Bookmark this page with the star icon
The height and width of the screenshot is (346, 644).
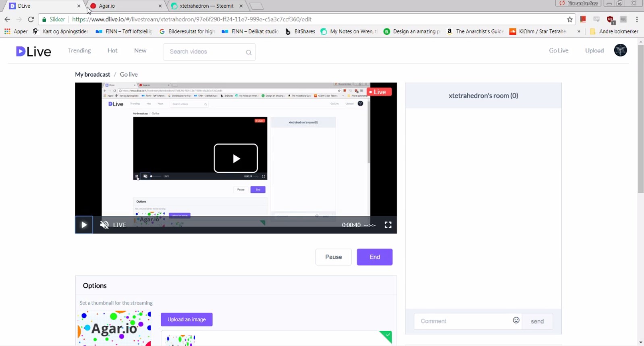(570, 19)
